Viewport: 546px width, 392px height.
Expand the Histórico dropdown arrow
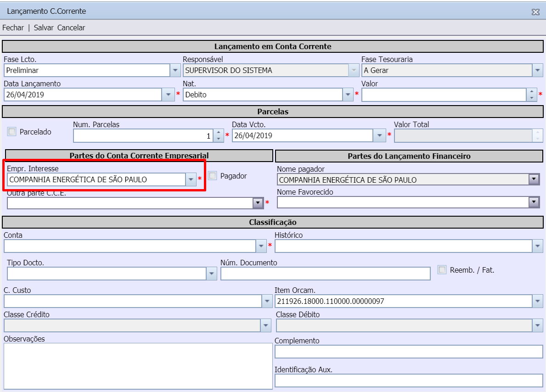537,246
